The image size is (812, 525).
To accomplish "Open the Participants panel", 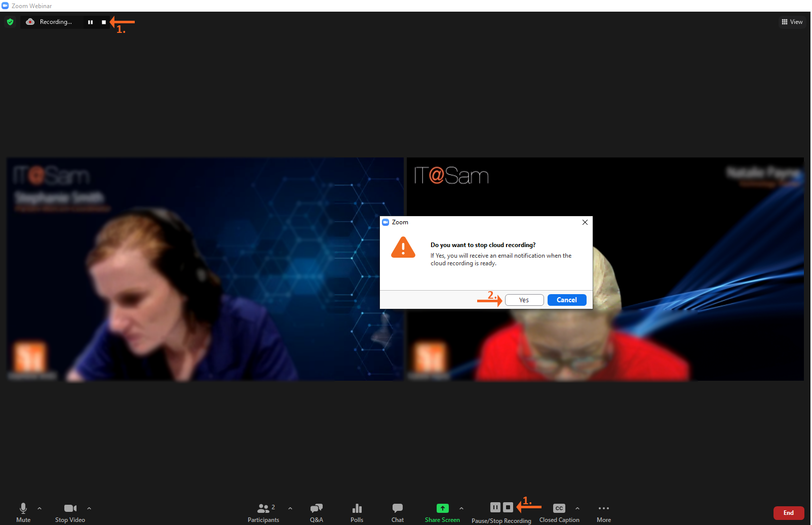I will point(263,512).
